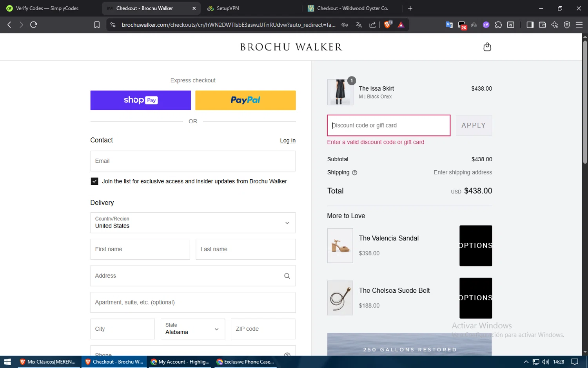
Task: Translate page icon in address bar
Action: (359, 25)
